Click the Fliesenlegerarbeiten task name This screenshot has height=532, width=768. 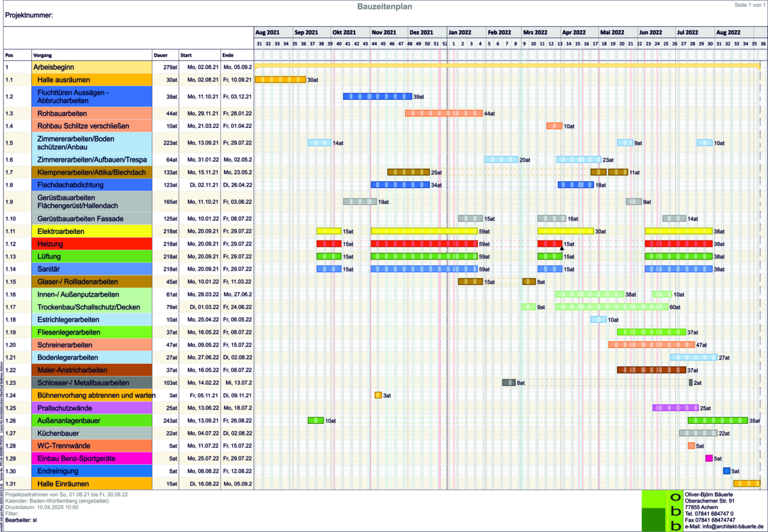(x=68, y=332)
